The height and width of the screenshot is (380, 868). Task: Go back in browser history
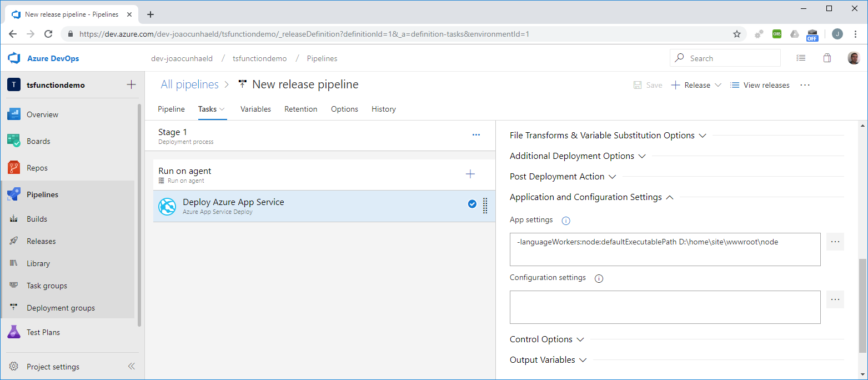tap(13, 34)
